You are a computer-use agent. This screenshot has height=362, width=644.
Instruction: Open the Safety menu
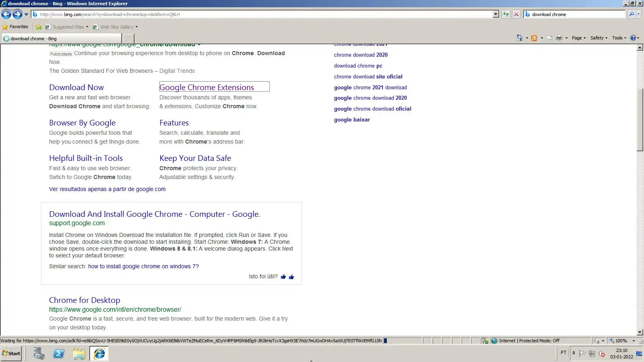(599, 38)
